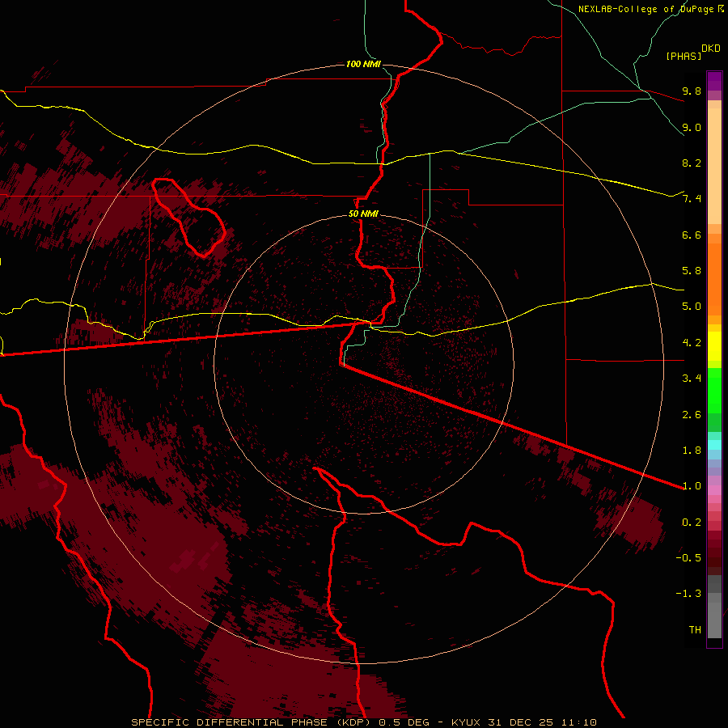Viewport: 728px width, 728px height.
Task: Click the 50 NMI range ring label
Action: click(x=363, y=214)
